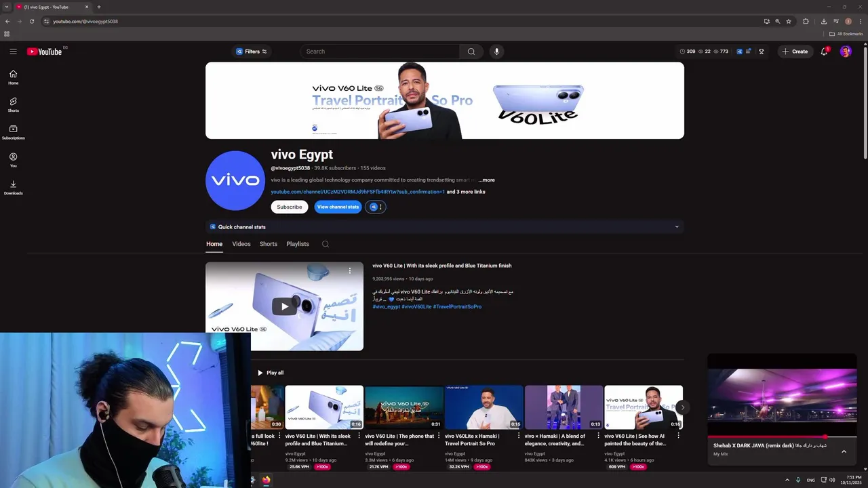Open the browser extensions puzzle icon
The image size is (868, 488).
(x=806, y=21)
